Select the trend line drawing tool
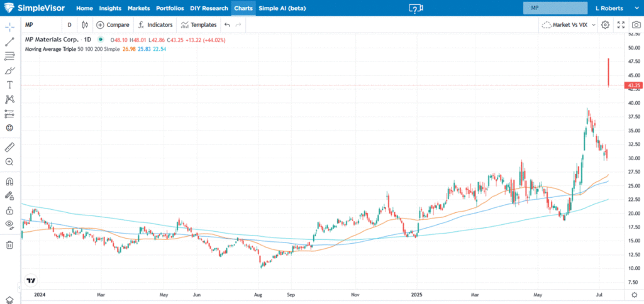Screen dimensions: 644x304 10,41
